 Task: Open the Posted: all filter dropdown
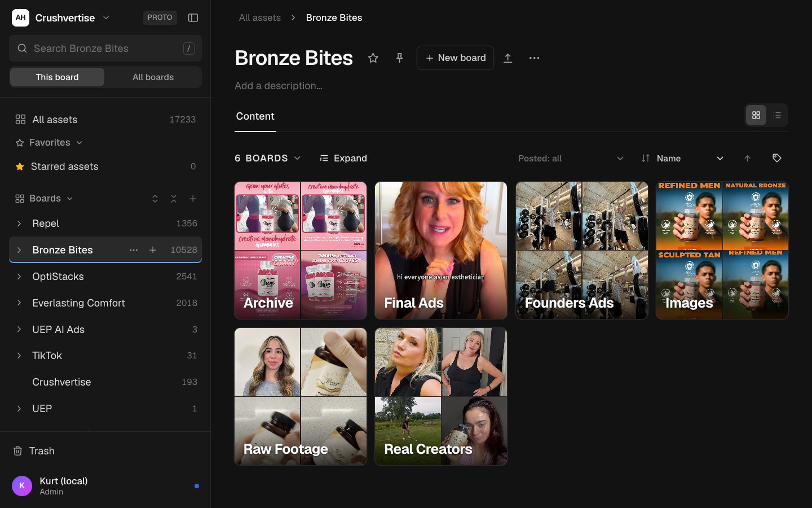[571, 159]
